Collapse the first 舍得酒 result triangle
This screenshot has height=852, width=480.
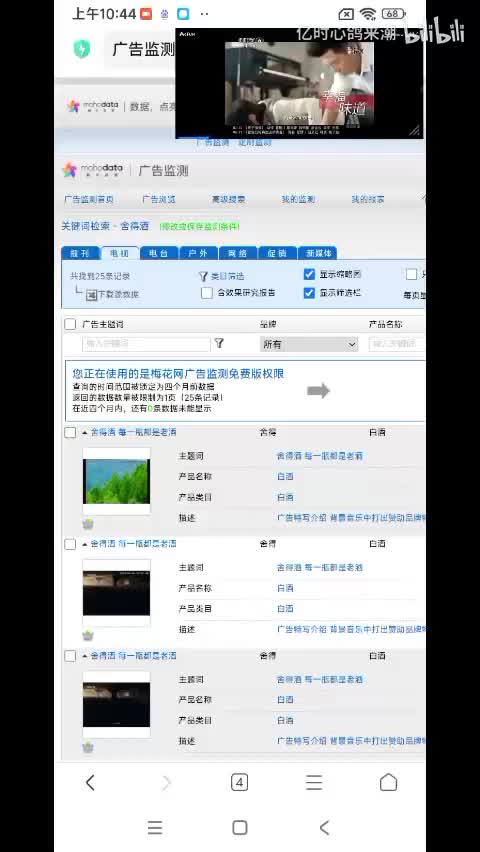pos(85,433)
